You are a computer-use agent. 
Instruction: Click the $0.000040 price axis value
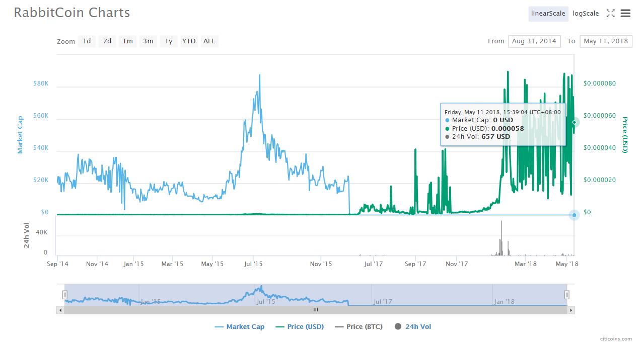600,148
